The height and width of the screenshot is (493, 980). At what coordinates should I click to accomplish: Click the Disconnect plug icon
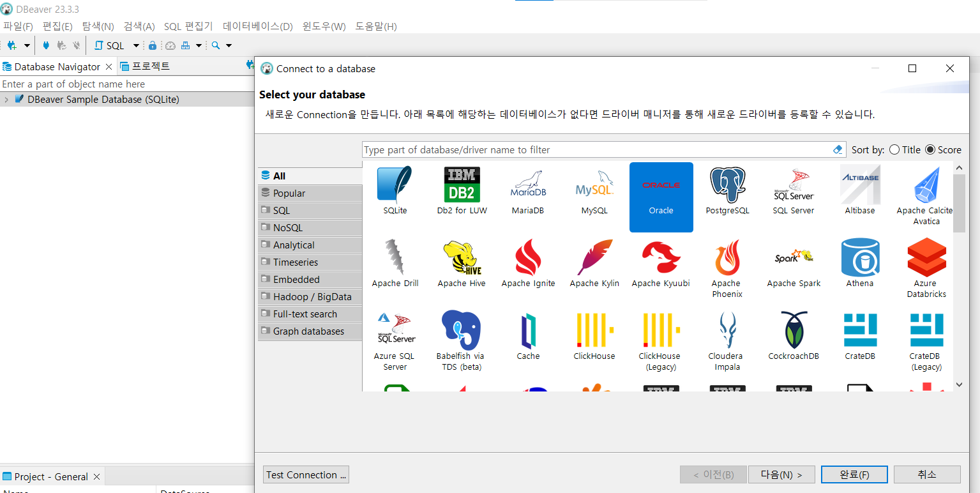[77, 45]
